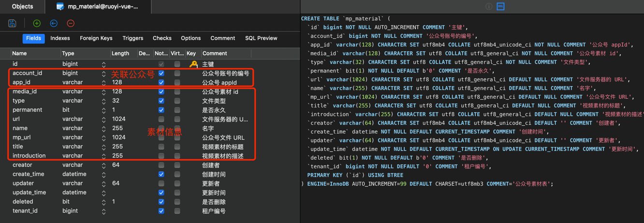Click the primary key icon on id row
The image size is (644, 223).
[x=193, y=64]
